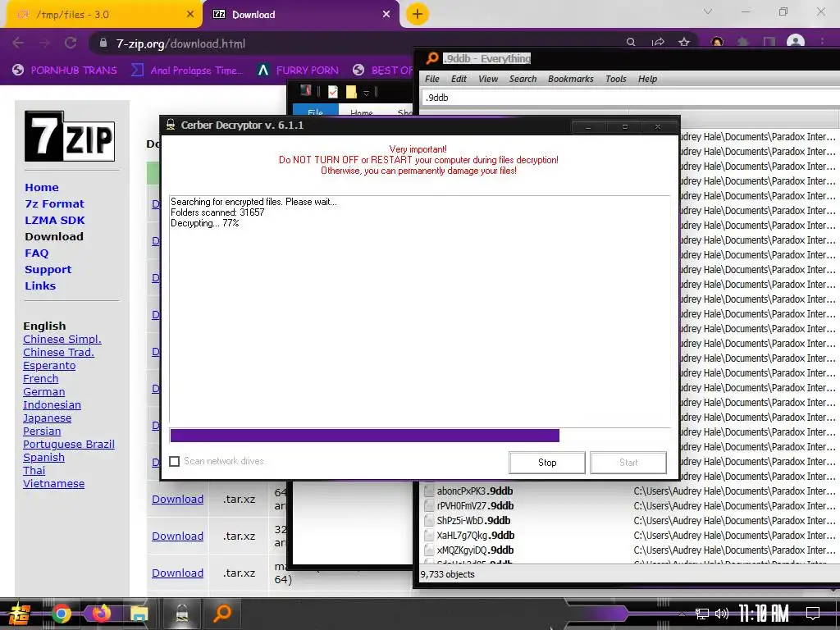Open the File menu in Everything
Screen dimensions: 840x630
pos(431,79)
